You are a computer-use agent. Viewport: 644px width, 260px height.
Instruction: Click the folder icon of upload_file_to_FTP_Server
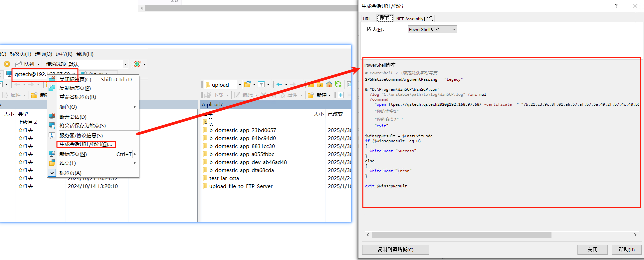click(x=205, y=186)
